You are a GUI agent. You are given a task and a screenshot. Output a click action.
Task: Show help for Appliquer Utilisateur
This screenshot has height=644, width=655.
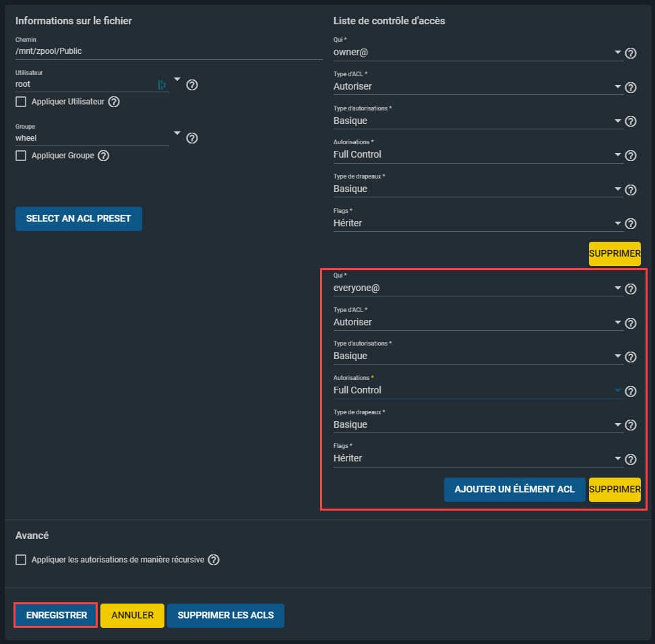114,102
